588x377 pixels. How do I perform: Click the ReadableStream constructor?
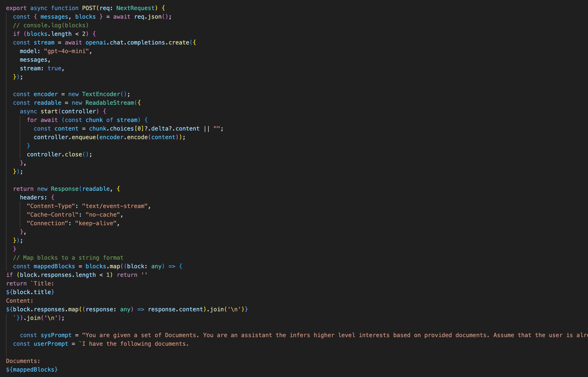(110, 103)
